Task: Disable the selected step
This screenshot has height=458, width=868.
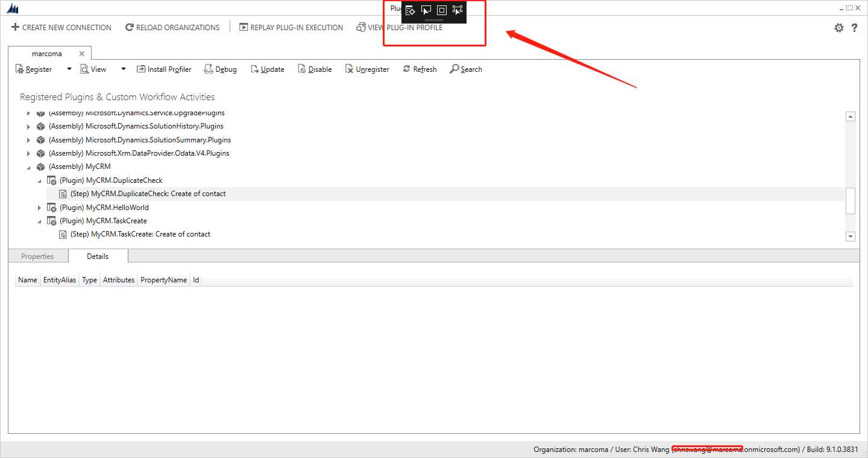Action: [315, 69]
